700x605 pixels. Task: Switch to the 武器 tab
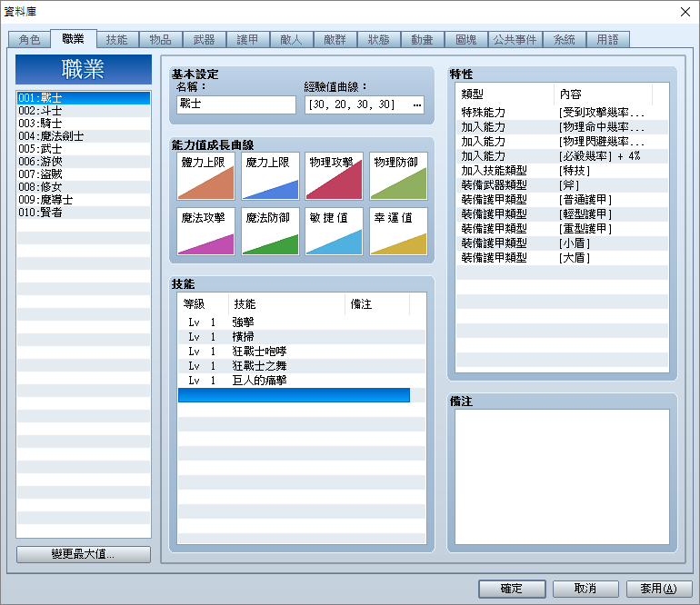click(205, 40)
